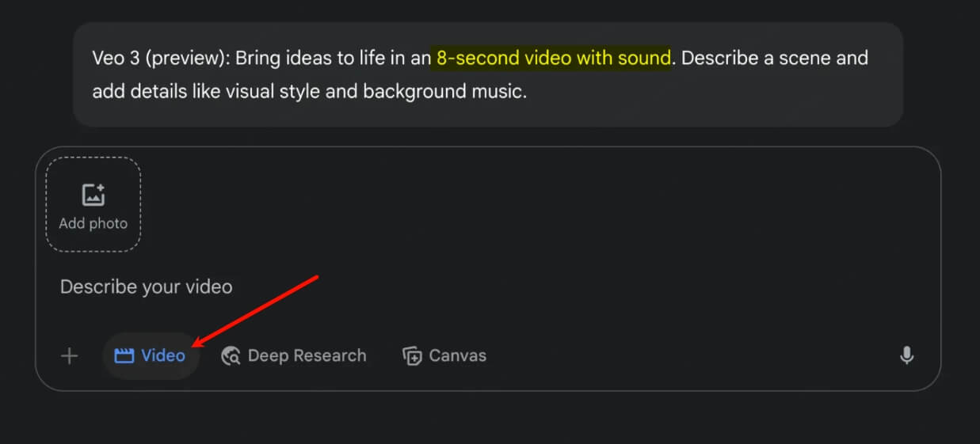Click highlighted '8-second video with sound' text
Image resolution: width=980 pixels, height=444 pixels.
pos(553,59)
